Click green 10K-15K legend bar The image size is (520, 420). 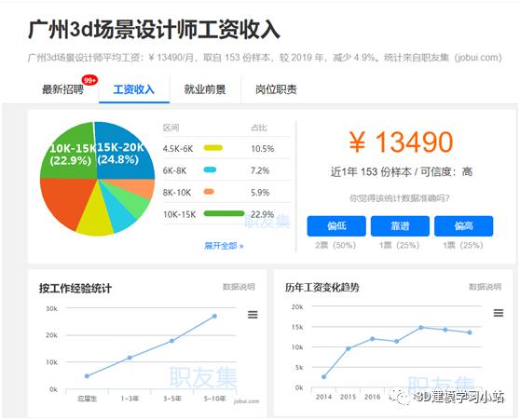pyautogui.click(x=224, y=213)
